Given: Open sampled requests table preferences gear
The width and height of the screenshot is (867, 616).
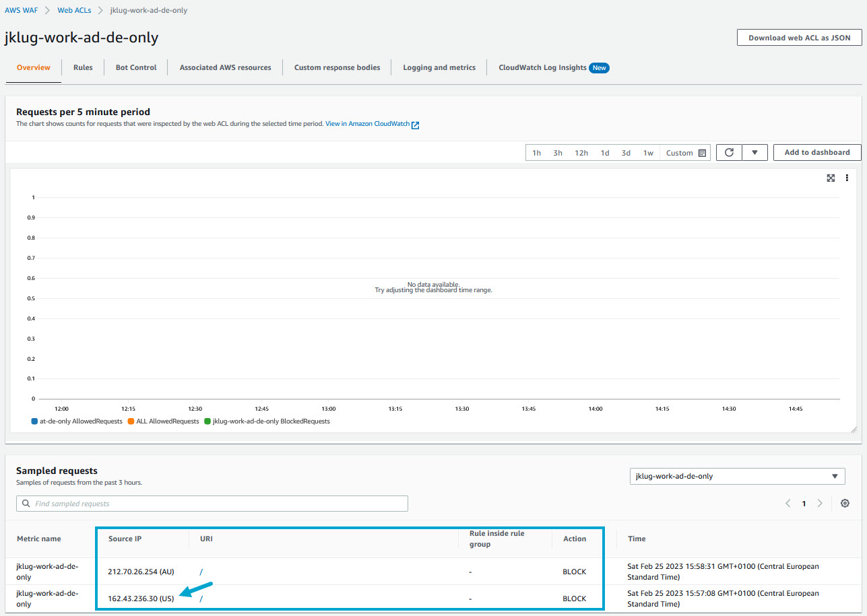Looking at the screenshot, I should (845, 503).
